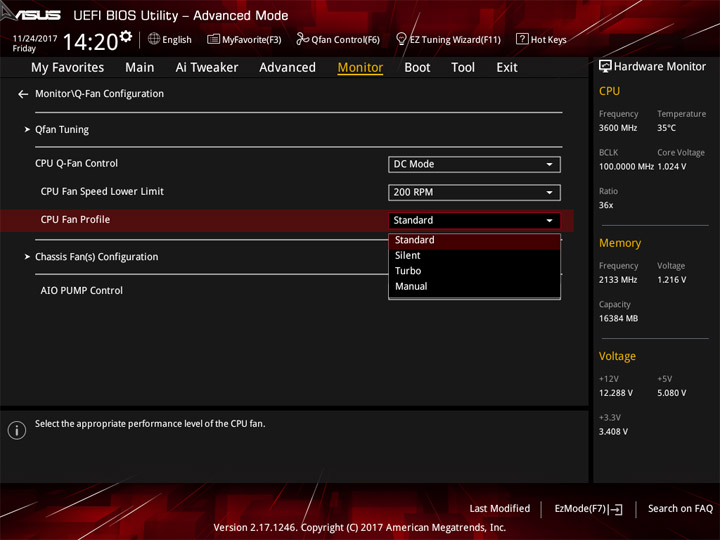
Task: Click CPU Fan Speed Lower Limit label
Action: pyautogui.click(x=102, y=191)
